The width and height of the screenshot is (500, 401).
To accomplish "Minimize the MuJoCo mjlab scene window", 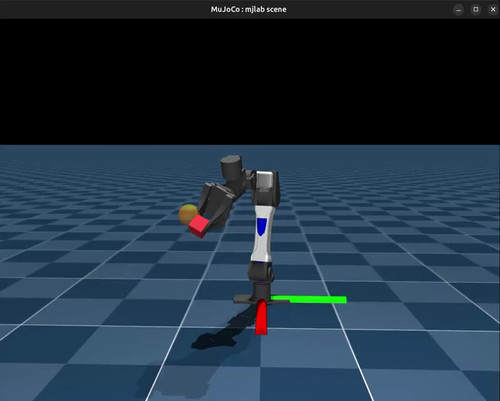I will click(x=459, y=10).
